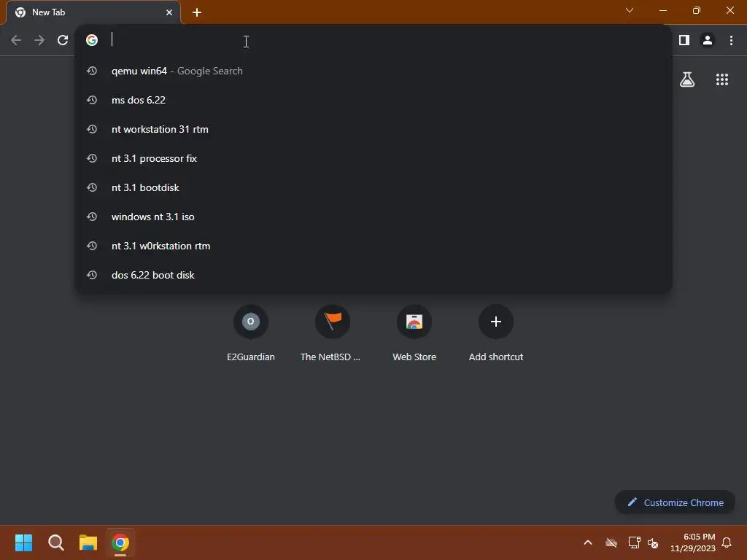Open The NetBSD shortcut

click(332, 333)
